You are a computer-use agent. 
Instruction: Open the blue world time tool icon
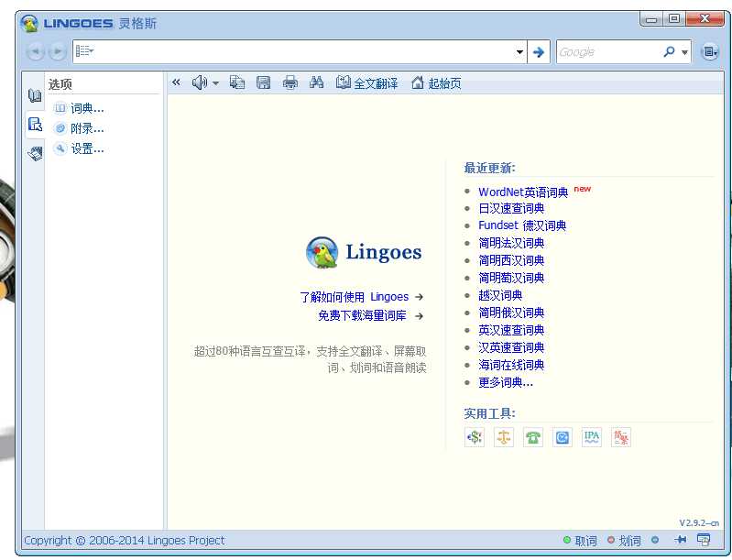(563, 437)
